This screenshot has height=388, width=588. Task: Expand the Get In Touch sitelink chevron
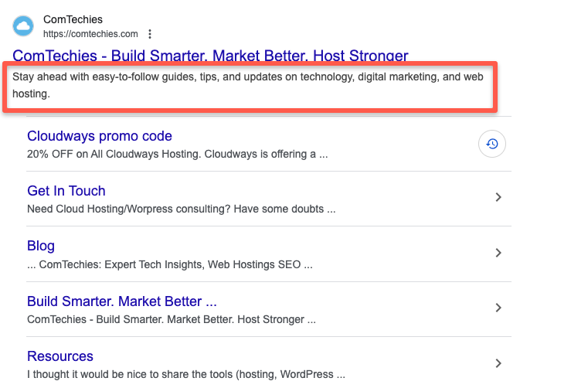498,197
